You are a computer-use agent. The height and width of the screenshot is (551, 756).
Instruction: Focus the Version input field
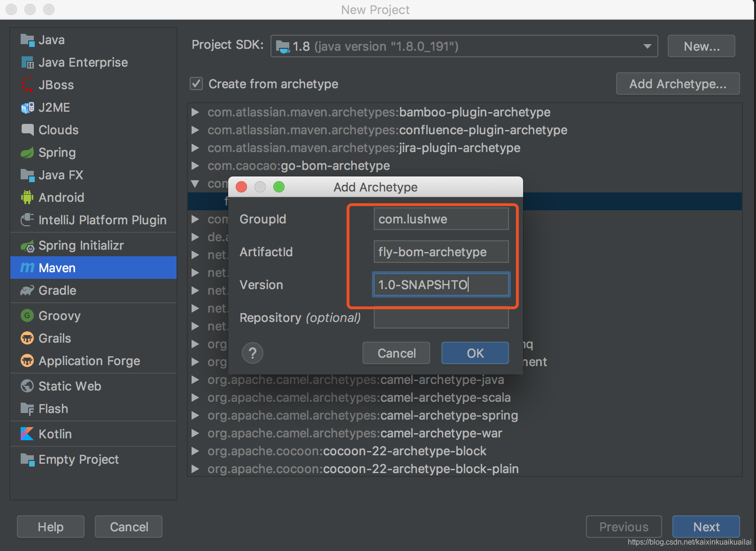441,284
